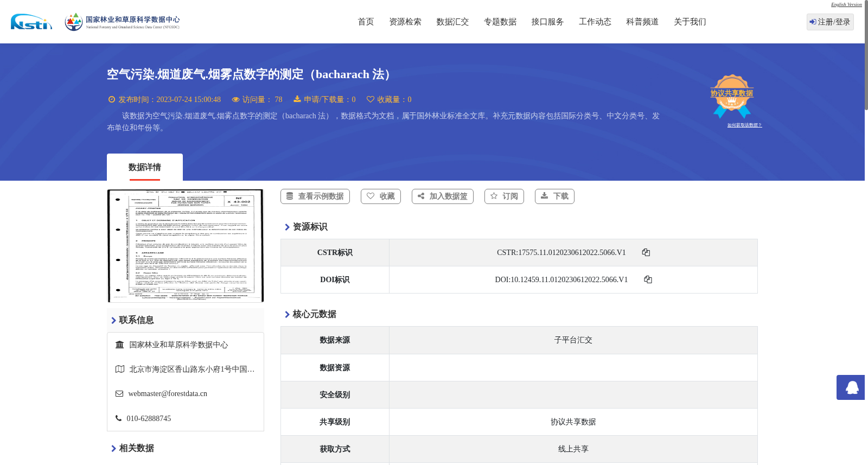Click the CSTR:17575.11.0120230612022.5066.V1 value
The image size is (868, 465).
tap(561, 252)
